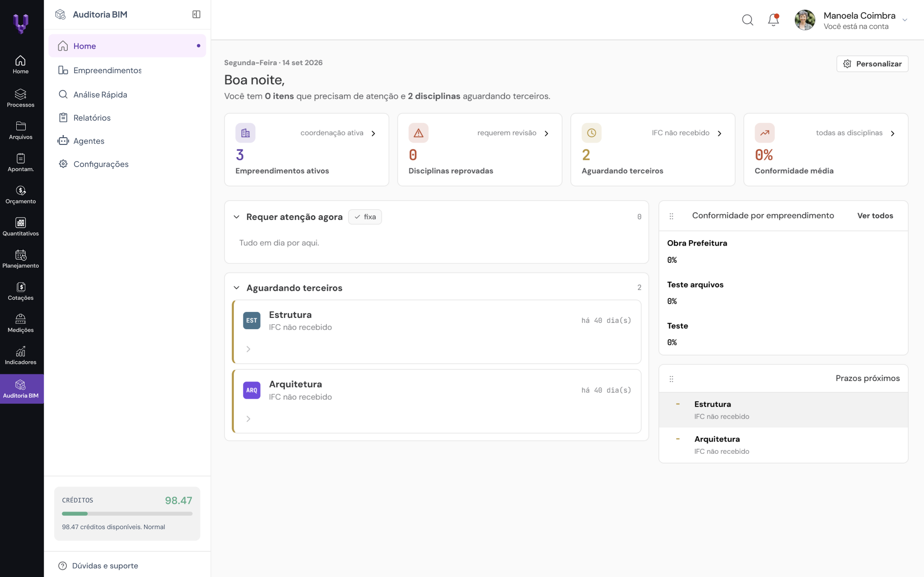Viewport: 924px width, 577px height.
Task: Click the credits progress bar
Action: click(127, 514)
